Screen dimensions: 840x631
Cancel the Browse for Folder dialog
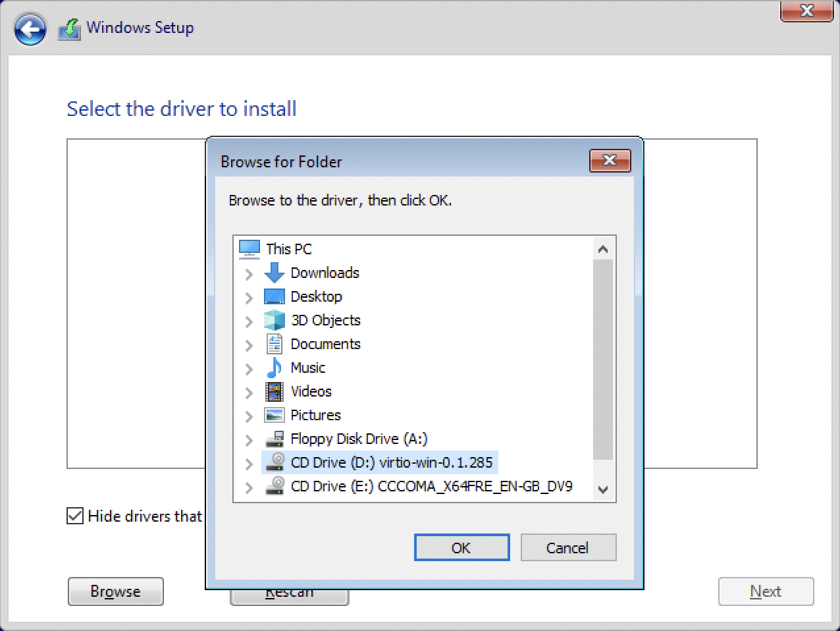tap(568, 547)
